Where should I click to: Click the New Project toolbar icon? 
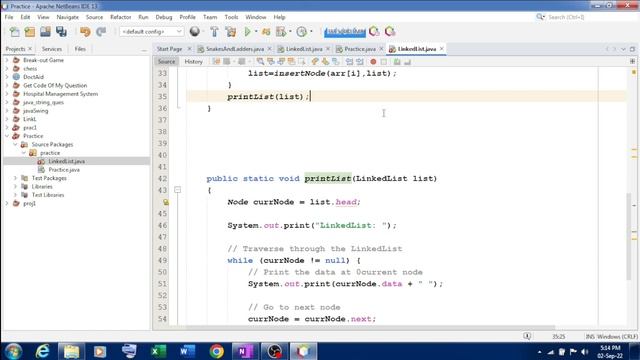(x=30, y=31)
